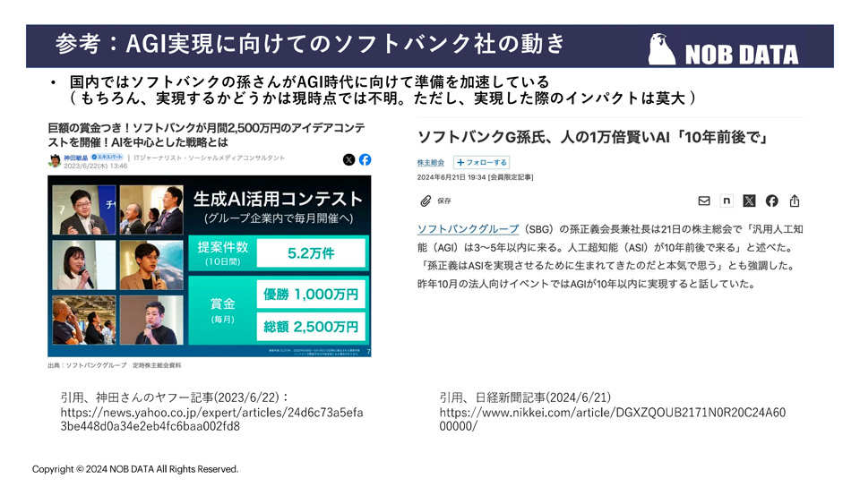Click the 優勝 1,000万円 box
Screen dimensions: 860x504
[x=311, y=295]
